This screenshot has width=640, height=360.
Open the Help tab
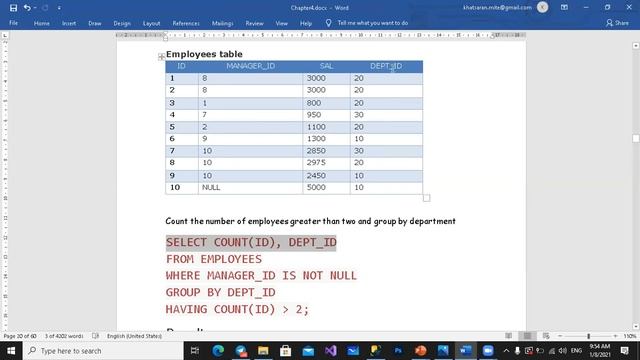(306, 23)
